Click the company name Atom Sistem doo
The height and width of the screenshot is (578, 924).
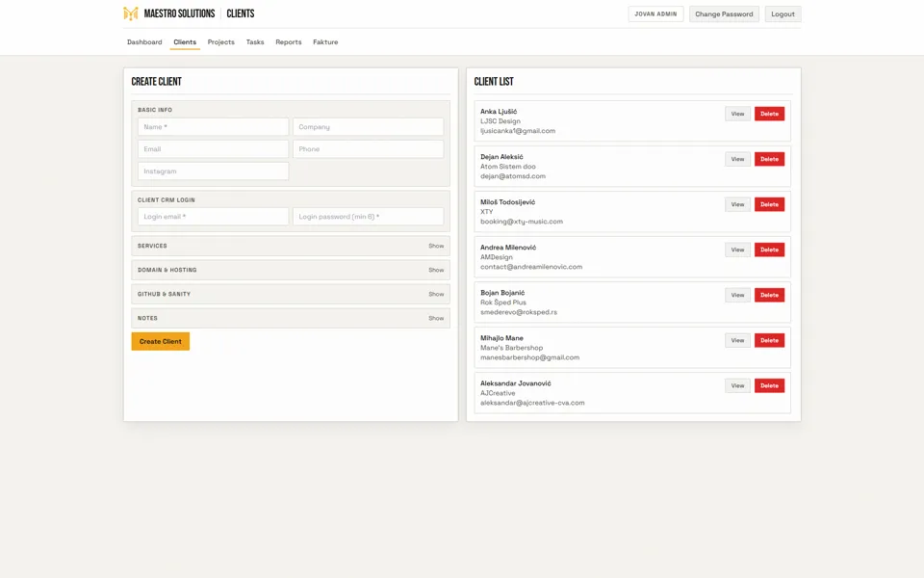pos(508,167)
